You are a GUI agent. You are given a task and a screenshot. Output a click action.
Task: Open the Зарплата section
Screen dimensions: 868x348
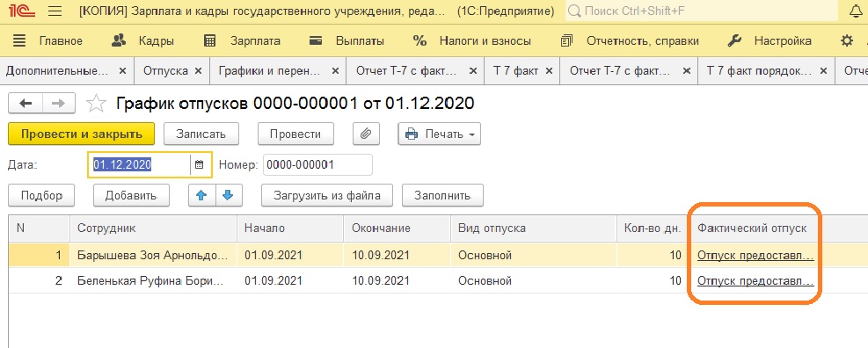pyautogui.click(x=242, y=41)
